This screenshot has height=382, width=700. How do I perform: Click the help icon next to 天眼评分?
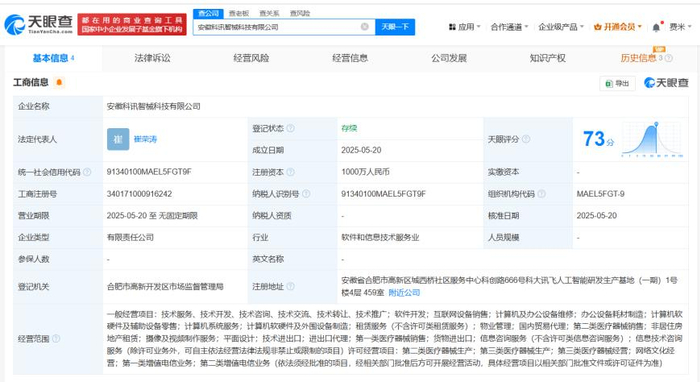pyautogui.click(x=526, y=139)
